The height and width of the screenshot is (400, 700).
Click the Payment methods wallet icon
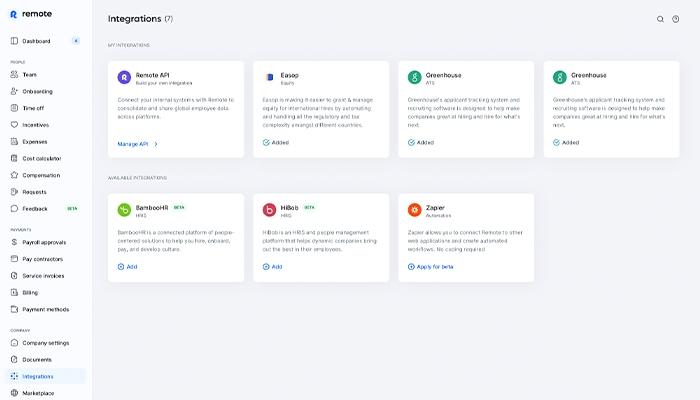(14, 309)
